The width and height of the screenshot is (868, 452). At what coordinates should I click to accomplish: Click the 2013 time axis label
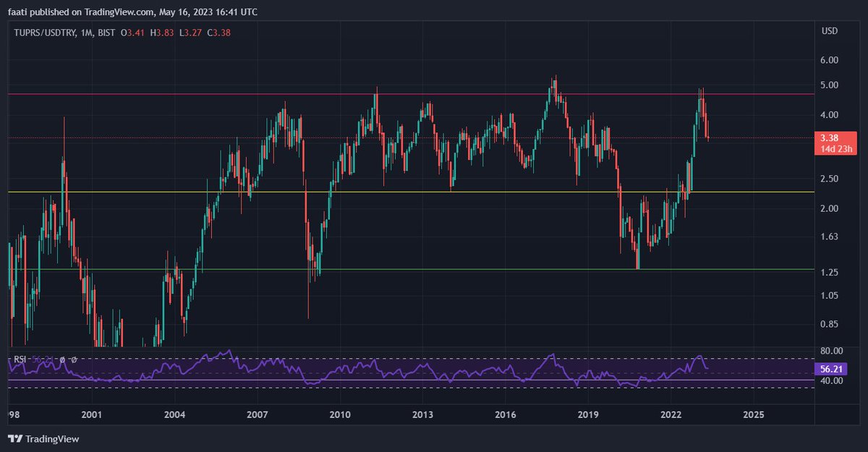pos(422,414)
